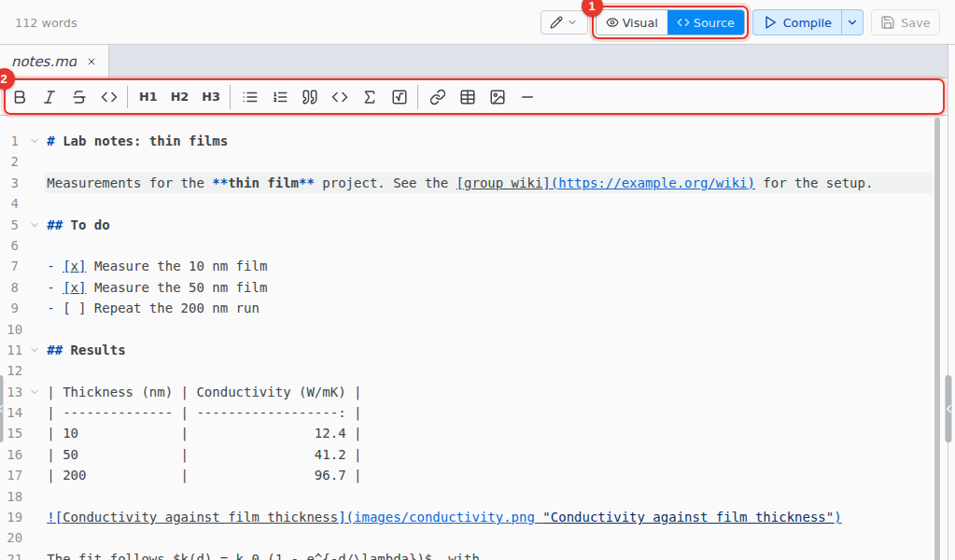This screenshot has width=955, height=560.
Task: Click the '**thin film**' bold text
Action: pos(263,183)
